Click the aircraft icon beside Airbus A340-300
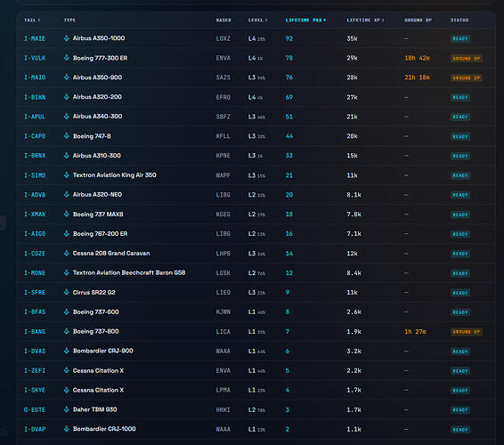Viewport: 504px width, 445px height. click(x=67, y=117)
